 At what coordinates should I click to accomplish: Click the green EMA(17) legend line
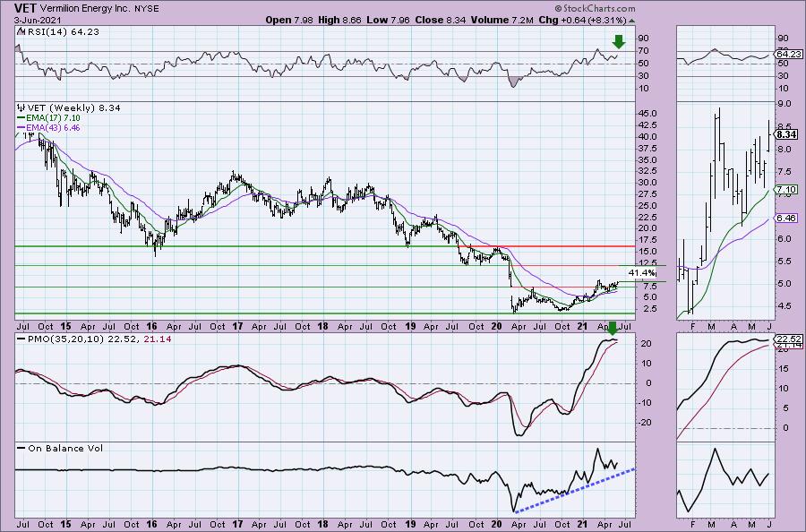[21, 118]
